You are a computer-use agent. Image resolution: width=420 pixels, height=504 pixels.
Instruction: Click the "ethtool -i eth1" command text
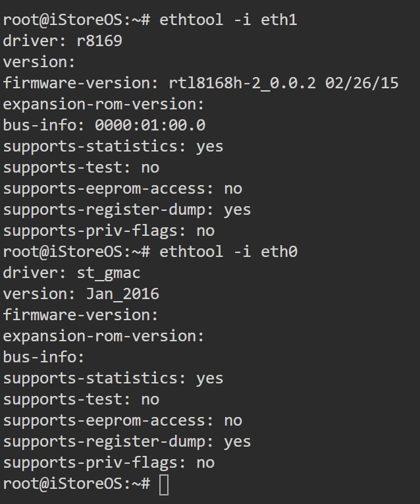(x=228, y=20)
